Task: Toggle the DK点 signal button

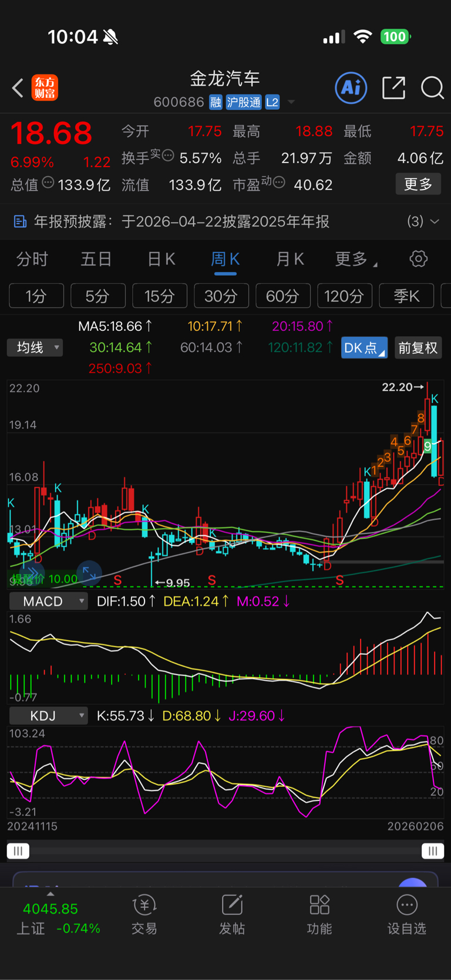Action: point(364,348)
